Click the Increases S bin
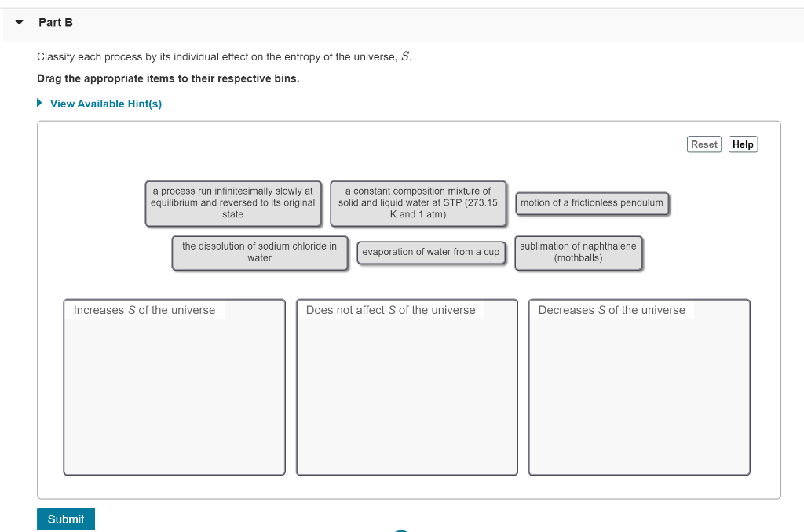804x532 pixels. click(174, 386)
